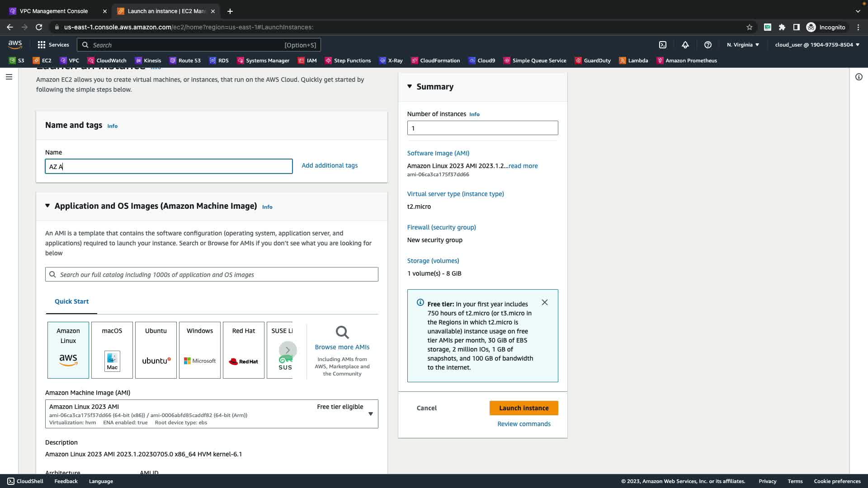868x488 pixels.
Task: Open the Services grid menu
Action: 53,45
